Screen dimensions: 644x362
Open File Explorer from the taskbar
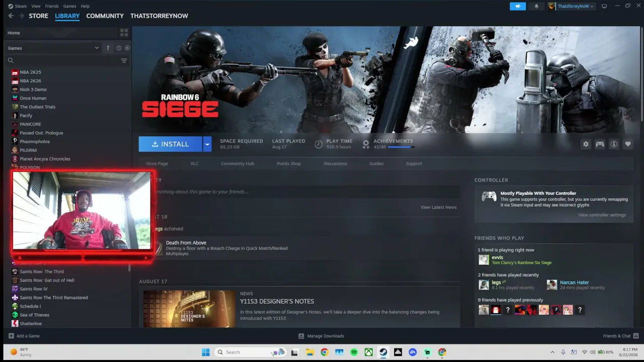(309, 352)
